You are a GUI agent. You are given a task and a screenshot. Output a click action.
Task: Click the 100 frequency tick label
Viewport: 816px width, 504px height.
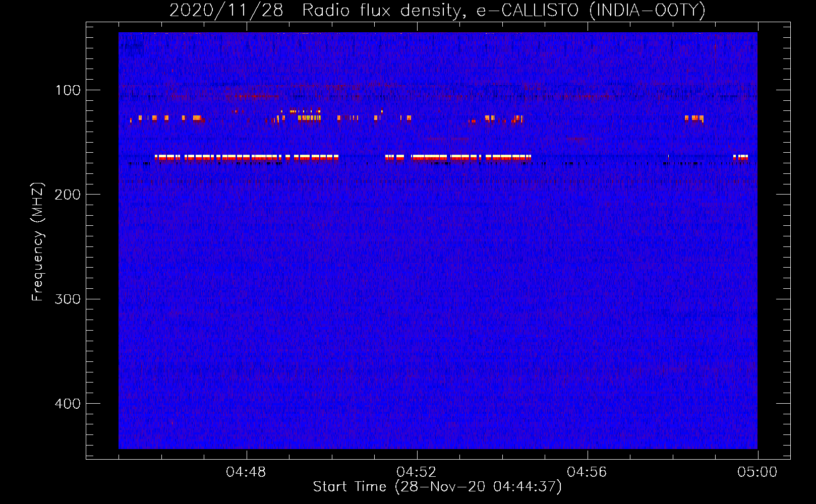68,90
